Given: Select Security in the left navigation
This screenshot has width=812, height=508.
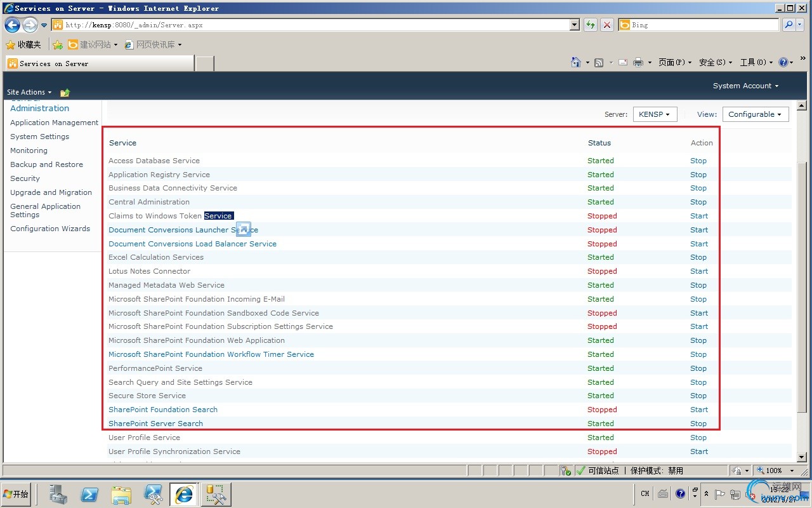Looking at the screenshot, I should (25, 178).
